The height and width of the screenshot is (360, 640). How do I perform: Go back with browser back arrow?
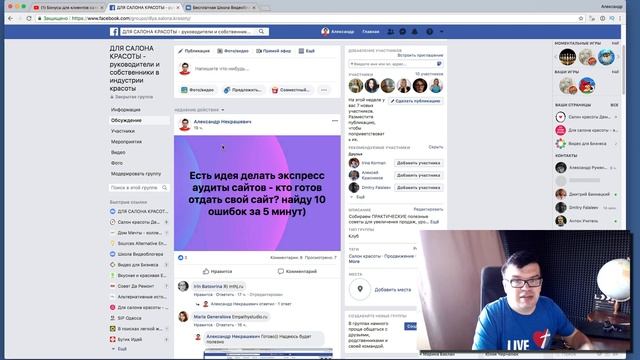[x=10, y=18]
